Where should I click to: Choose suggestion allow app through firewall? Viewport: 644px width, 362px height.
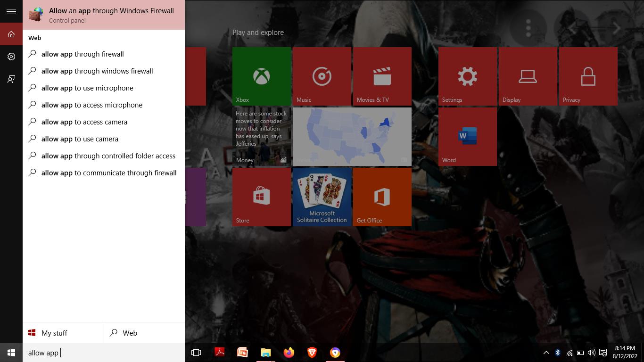104,54
